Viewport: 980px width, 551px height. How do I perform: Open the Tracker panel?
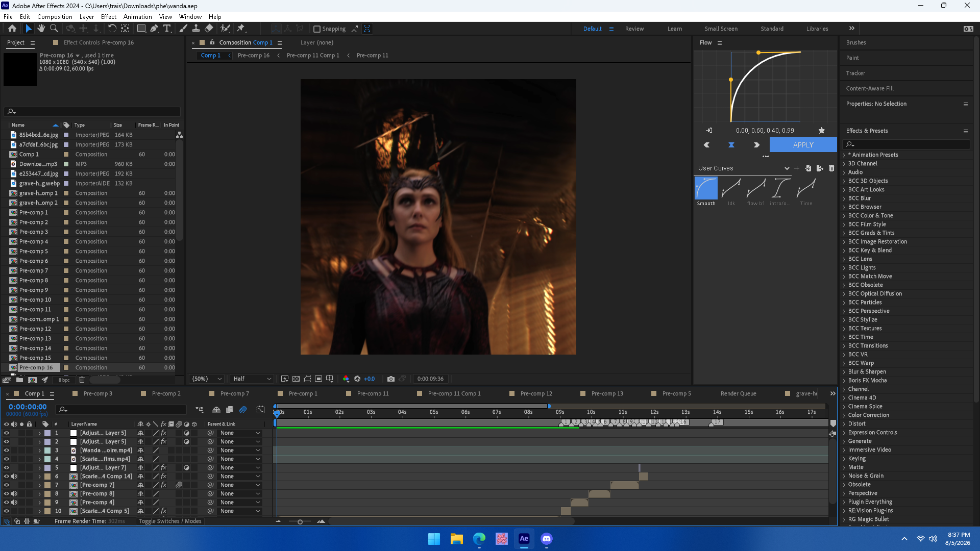click(x=855, y=73)
